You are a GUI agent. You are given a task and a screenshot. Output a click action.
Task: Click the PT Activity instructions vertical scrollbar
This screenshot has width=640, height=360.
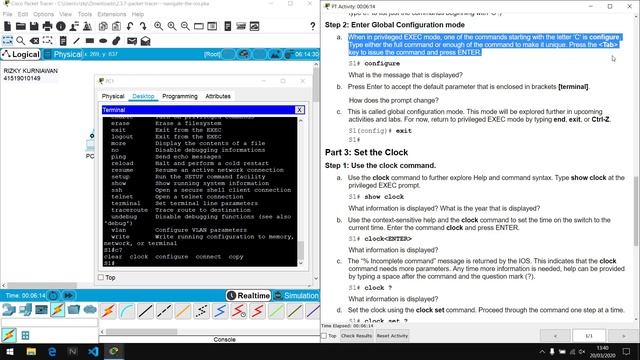636,211
